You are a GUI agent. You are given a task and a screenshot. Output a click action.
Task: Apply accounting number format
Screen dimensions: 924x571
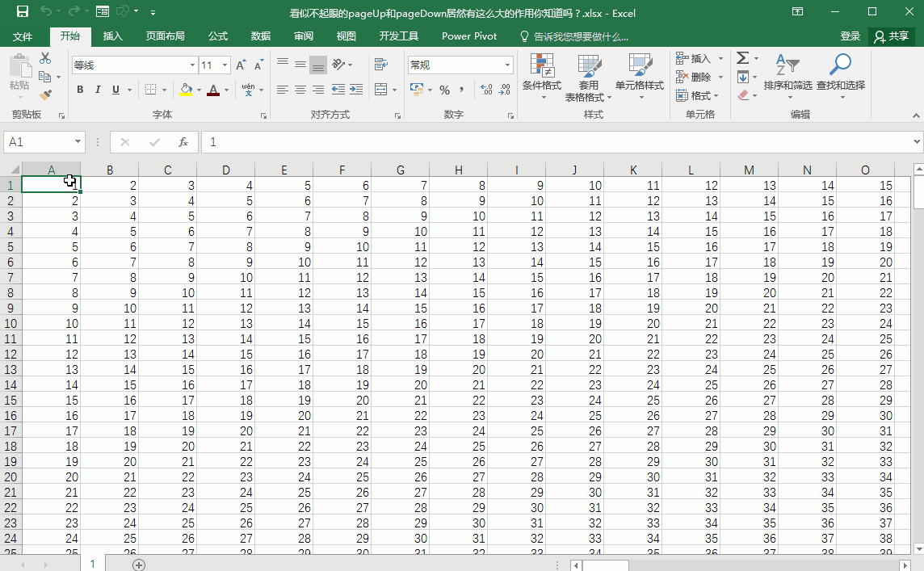tap(417, 90)
